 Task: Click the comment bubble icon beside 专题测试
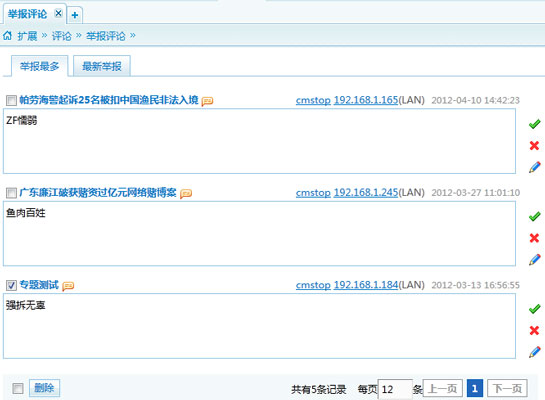tap(68, 286)
